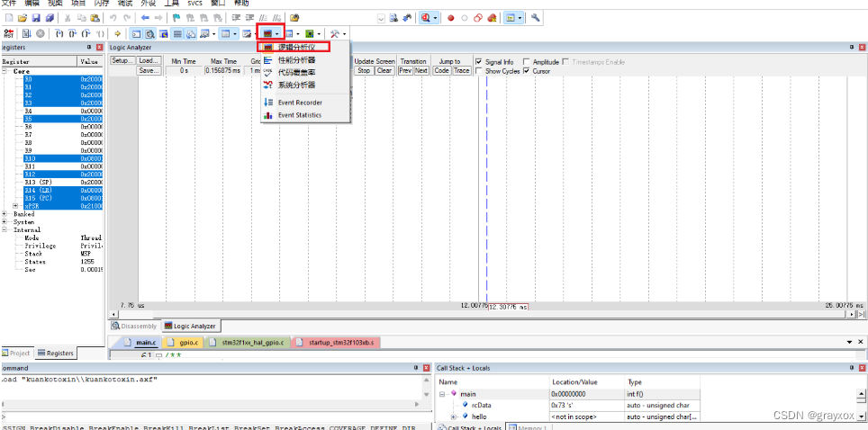This screenshot has height=430, width=868.
Task: Click the Stop update screen button
Action: tap(364, 70)
